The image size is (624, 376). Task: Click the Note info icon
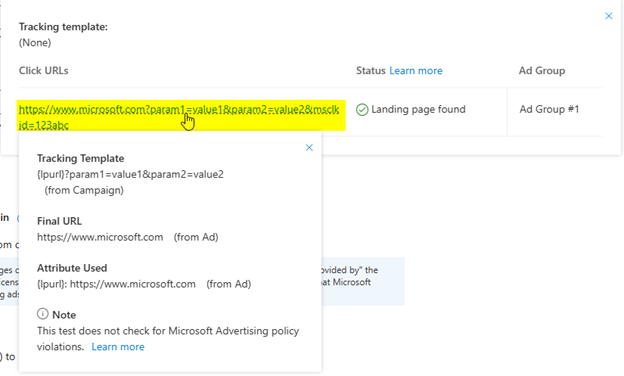[43, 314]
